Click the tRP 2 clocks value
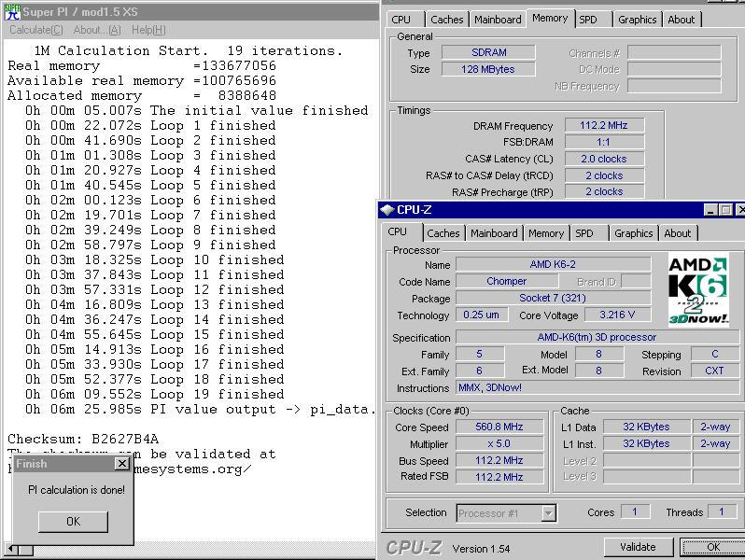The width and height of the screenshot is (745, 560). pos(604,191)
